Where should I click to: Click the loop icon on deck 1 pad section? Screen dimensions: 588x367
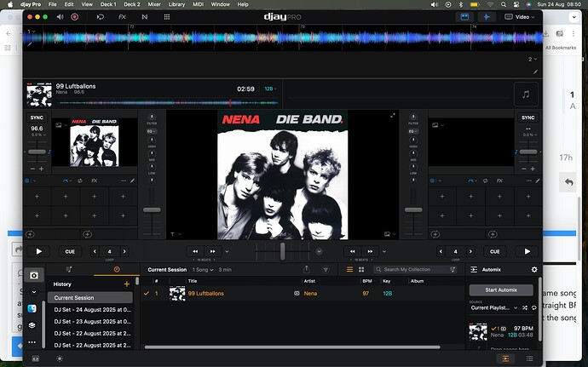[80, 181]
